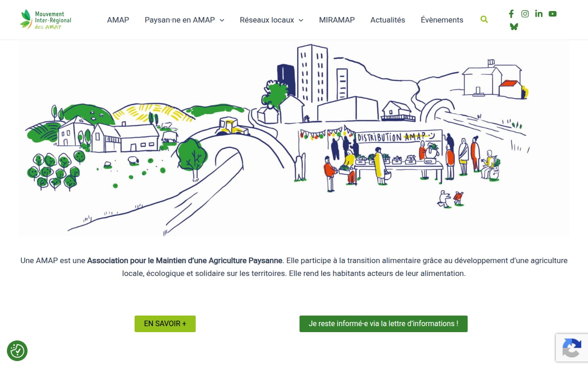Viewport: 588px width, 368px height.
Task: Open the butterfly Bluesky social icon
Action: click(514, 27)
